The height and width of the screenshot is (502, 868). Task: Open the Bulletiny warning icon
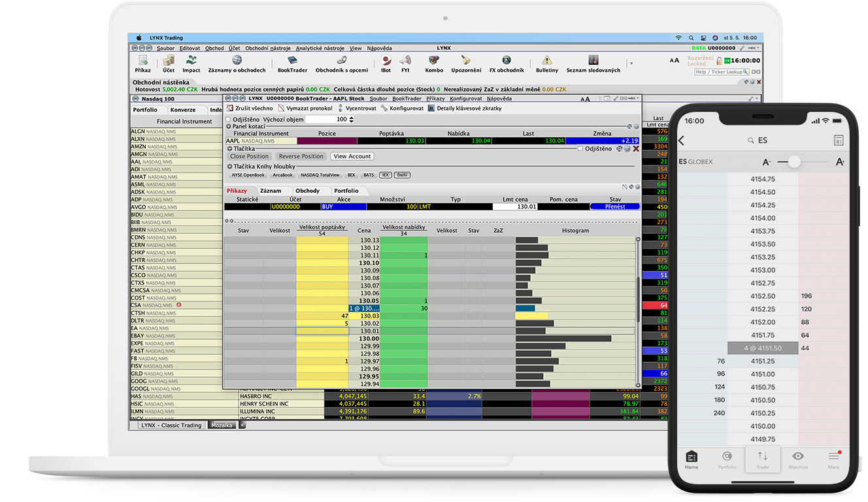[x=547, y=63]
